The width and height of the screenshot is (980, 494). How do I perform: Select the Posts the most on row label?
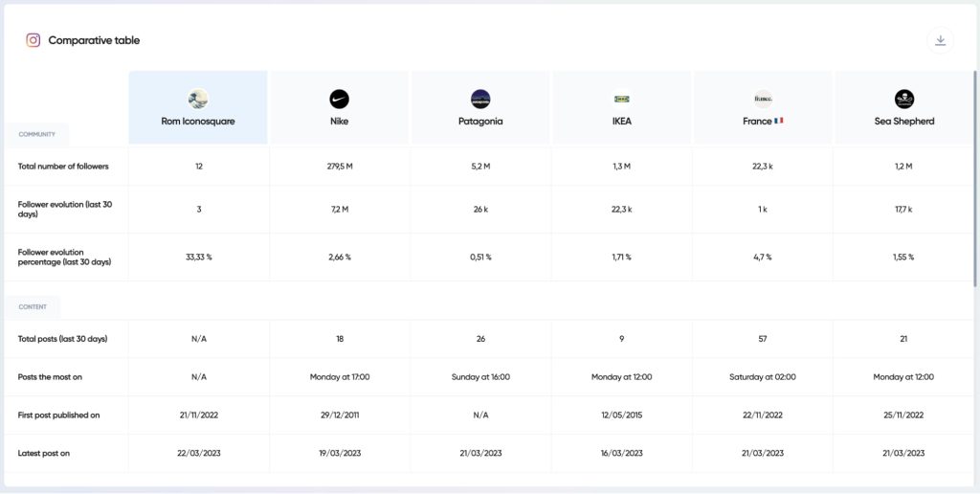tap(50, 377)
